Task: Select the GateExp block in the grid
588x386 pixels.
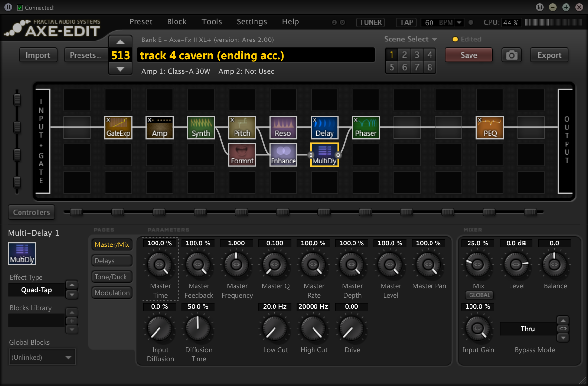Action: pos(118,127)
